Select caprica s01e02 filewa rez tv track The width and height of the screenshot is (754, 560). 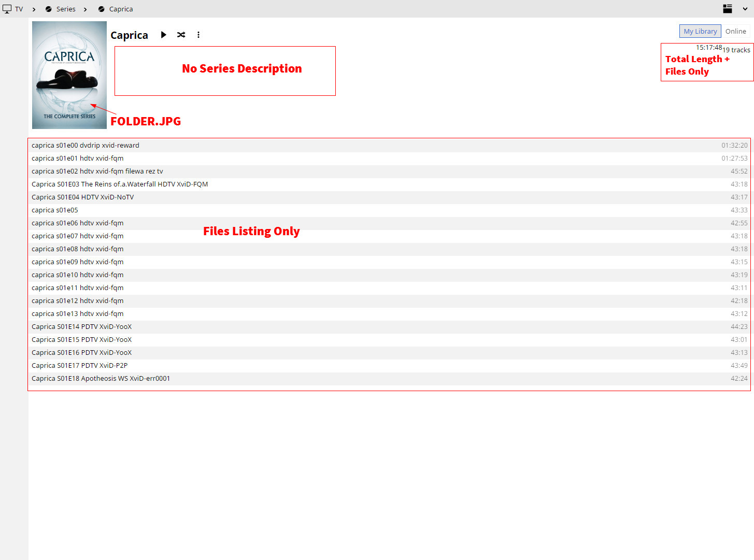[97, 171]
